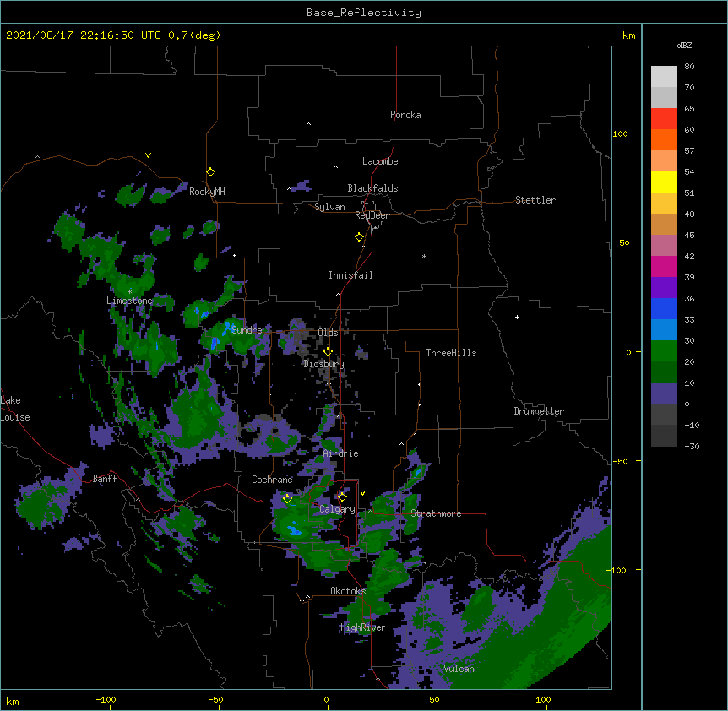Pick the light blue 30-33 dBZ legend swatch

[x=664, y=329]
